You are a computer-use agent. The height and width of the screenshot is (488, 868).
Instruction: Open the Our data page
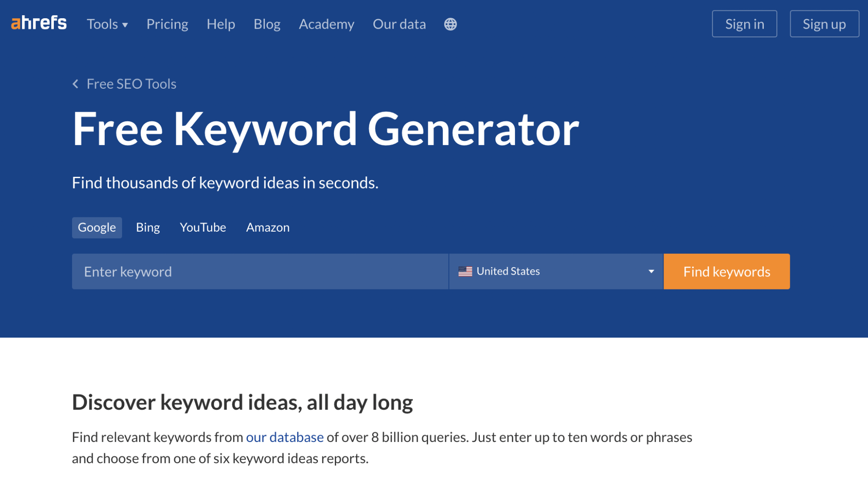coord(399,24)
